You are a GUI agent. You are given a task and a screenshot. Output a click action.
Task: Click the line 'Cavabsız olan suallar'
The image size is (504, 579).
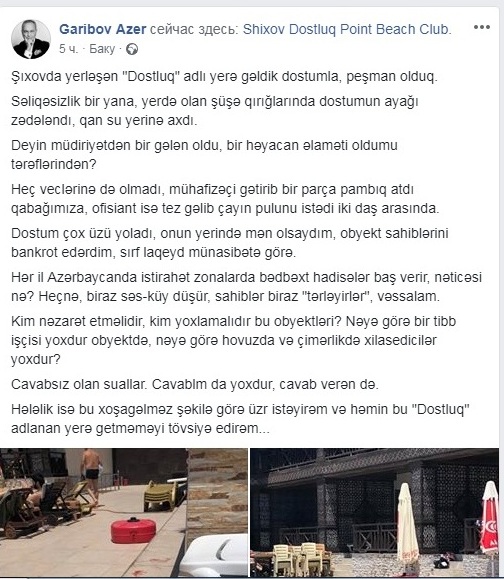(x=195, y=384)
